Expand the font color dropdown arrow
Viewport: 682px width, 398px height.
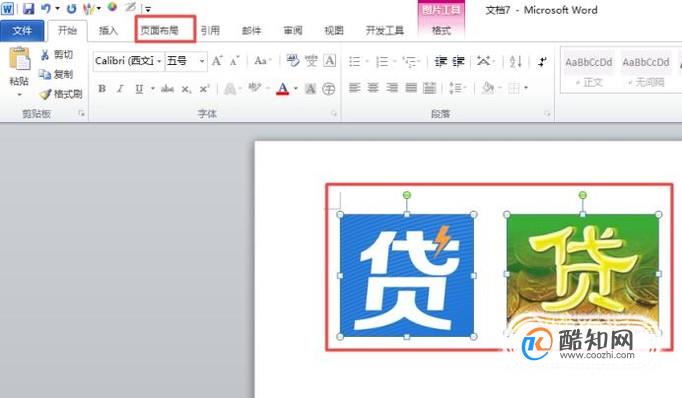click(x=296, y=89)
